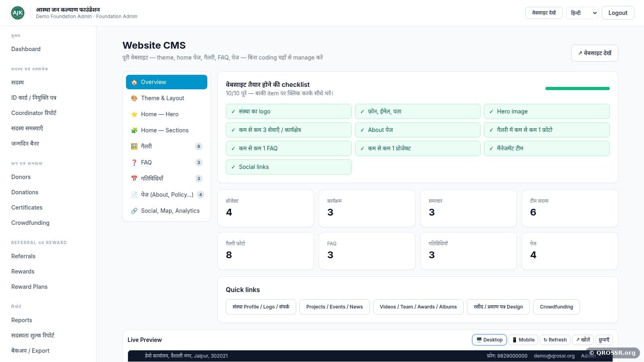Open the Crowdfunding quick link button
The image size is (644, 362).
[x=556, y=307]
